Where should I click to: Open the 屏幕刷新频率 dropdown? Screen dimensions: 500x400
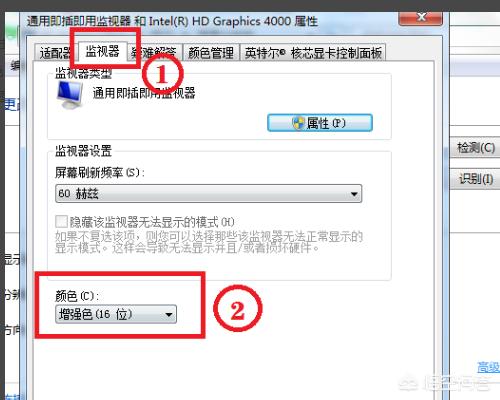pyautogui.click(x=208, y=193)
